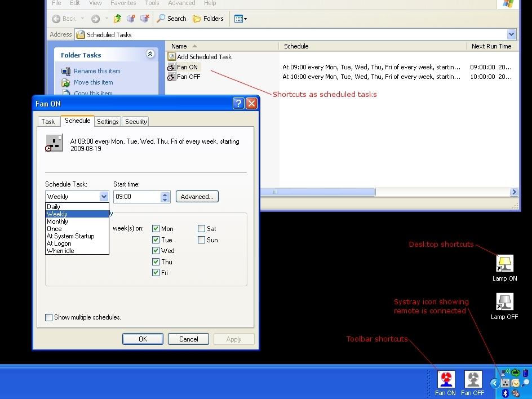Increase start time with up spinner
This screenshot has height=399, width=532.
[165, 194]
